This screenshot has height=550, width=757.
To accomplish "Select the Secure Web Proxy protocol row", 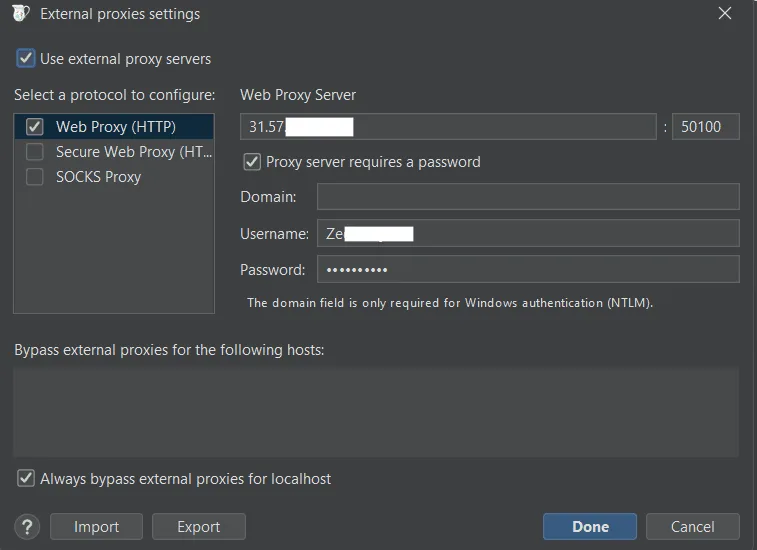I will [x=114, y=152].
